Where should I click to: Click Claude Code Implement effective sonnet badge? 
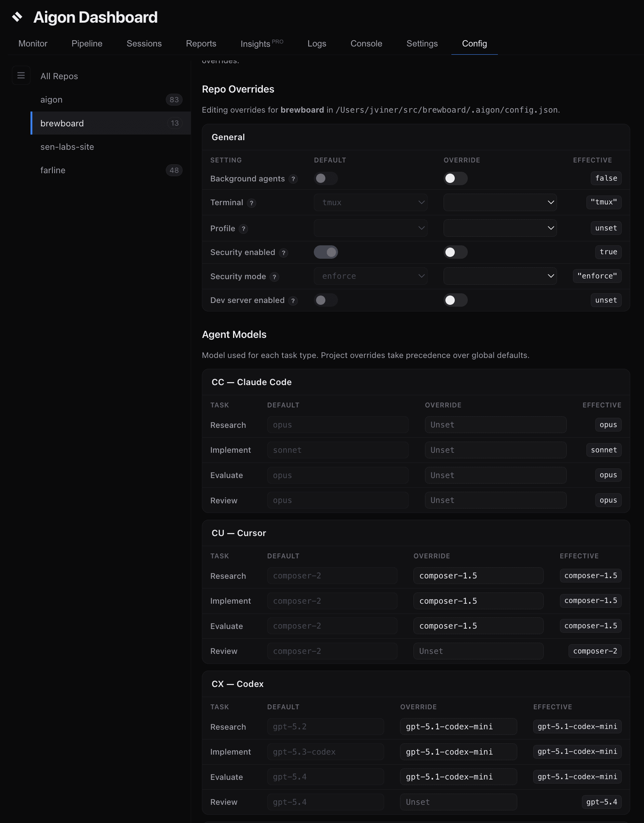pos(603,450)
